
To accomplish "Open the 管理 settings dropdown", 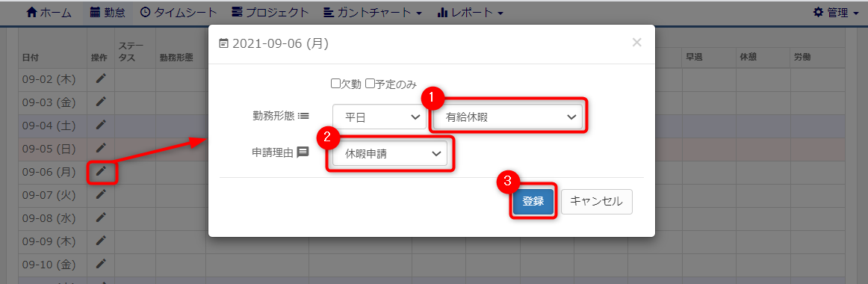I will pyautogui.click(x=835, y=12).
